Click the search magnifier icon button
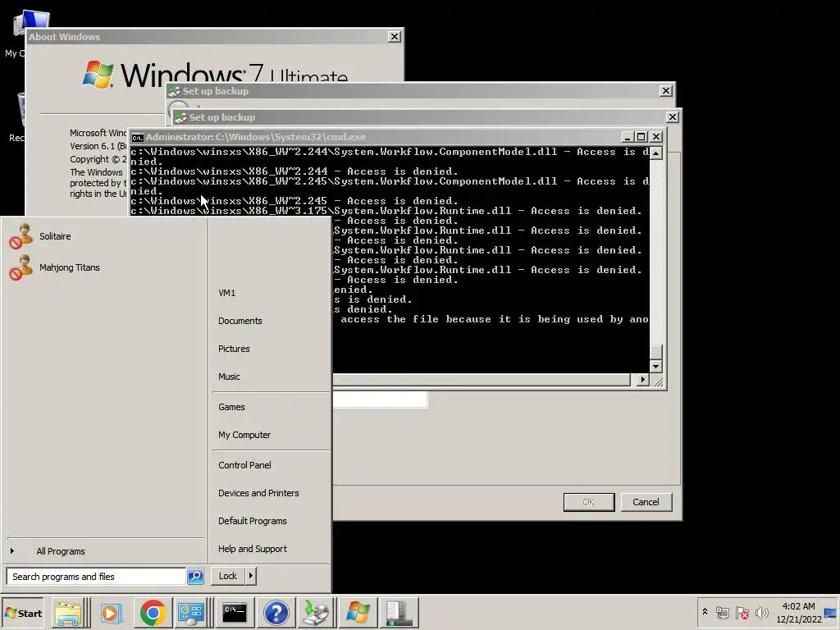The image size is (840, 630). pos(195,577)
